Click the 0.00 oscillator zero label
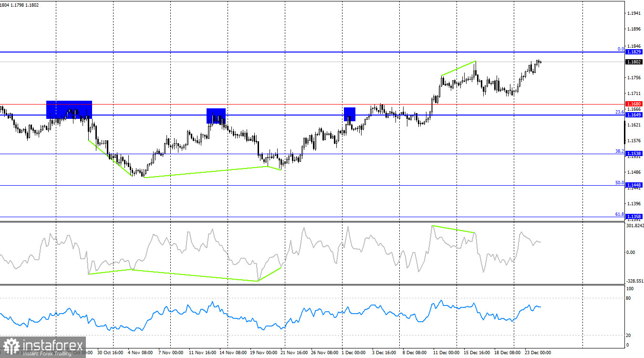The height and width of the screenshot is (358, 644). [x=631, y=253]
